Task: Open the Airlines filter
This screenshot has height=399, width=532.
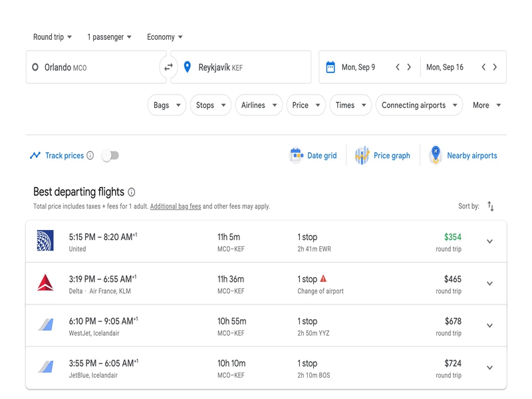Action: [259, 105]
